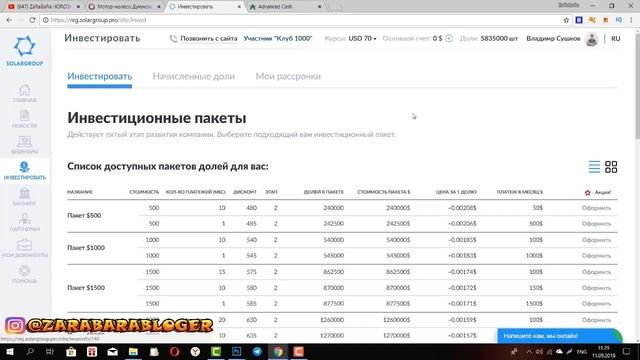Open the currency USD 70 dropdown
The height and width of the screenshot is (360, 640).
point(362,38)
